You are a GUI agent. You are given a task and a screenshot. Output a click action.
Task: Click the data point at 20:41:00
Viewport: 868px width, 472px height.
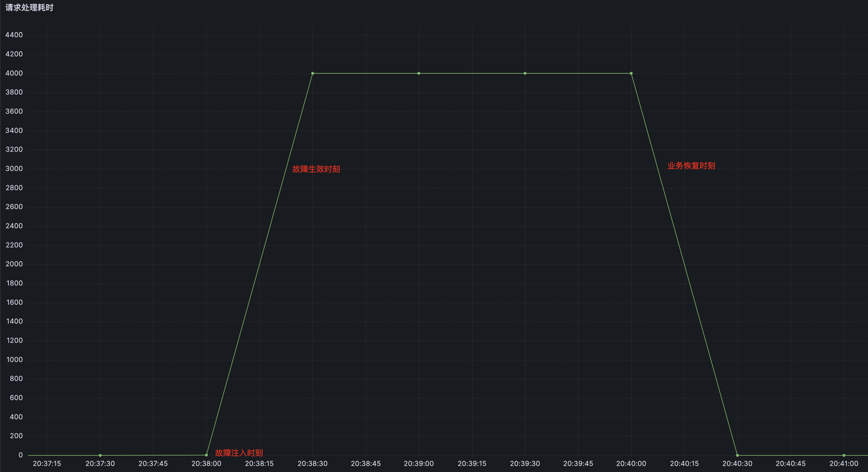[844, 455]
